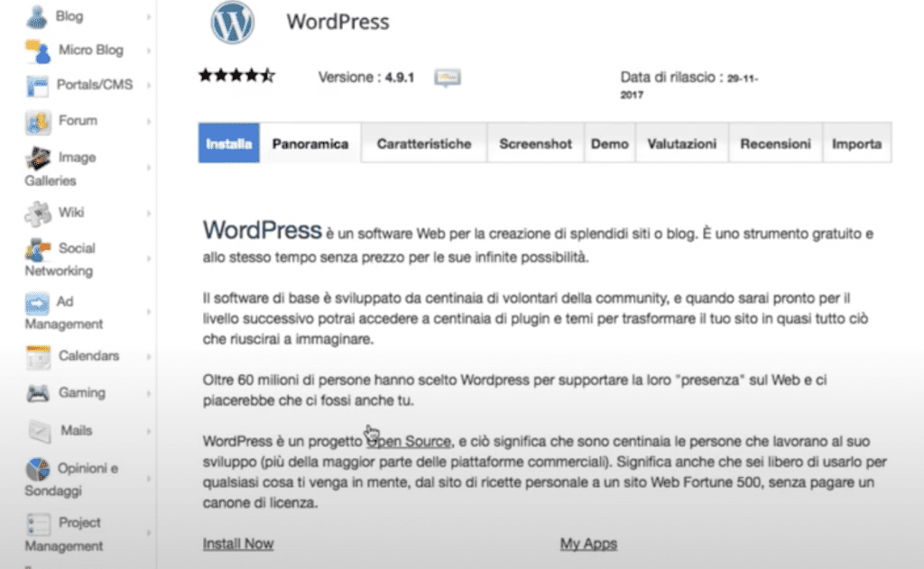Open the Demo tab
The image size is (924, 569).
609,143
